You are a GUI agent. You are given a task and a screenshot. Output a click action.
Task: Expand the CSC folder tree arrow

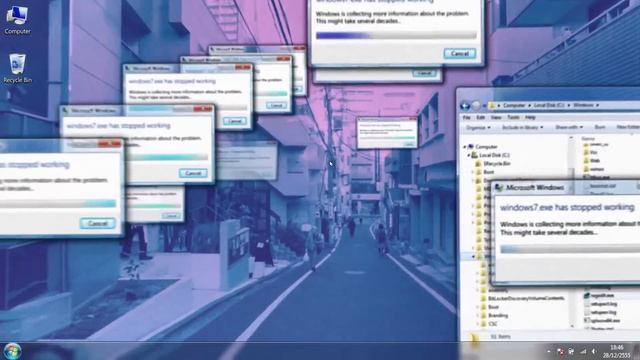tap(478, 324)
